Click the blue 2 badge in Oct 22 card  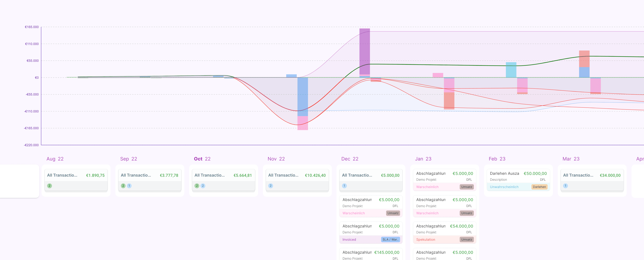[x=203, y=186]
